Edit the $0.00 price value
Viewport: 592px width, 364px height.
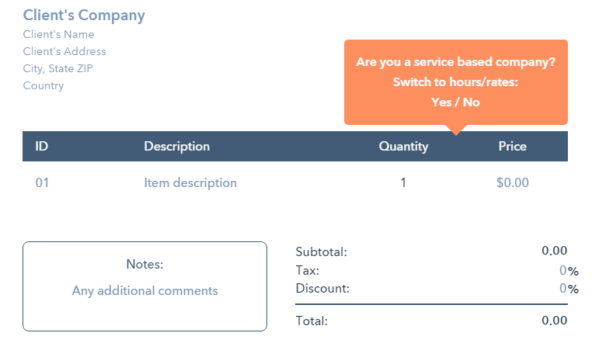[513, 183]
